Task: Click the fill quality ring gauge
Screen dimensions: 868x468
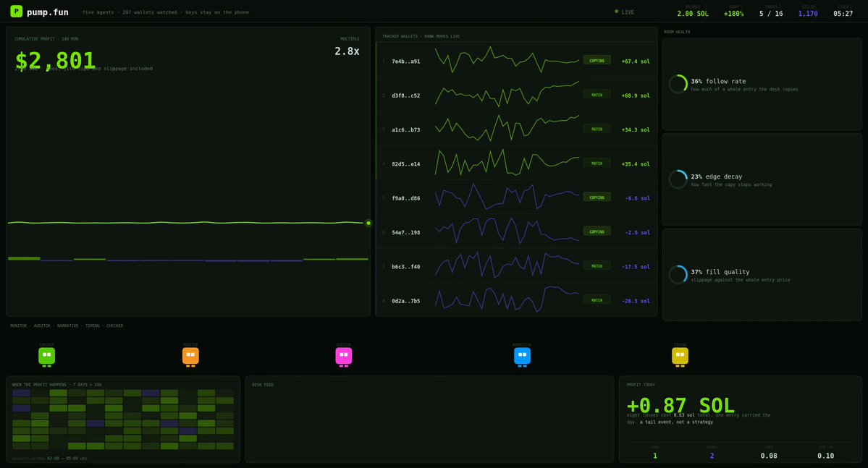Action: (x=678, y=274)
